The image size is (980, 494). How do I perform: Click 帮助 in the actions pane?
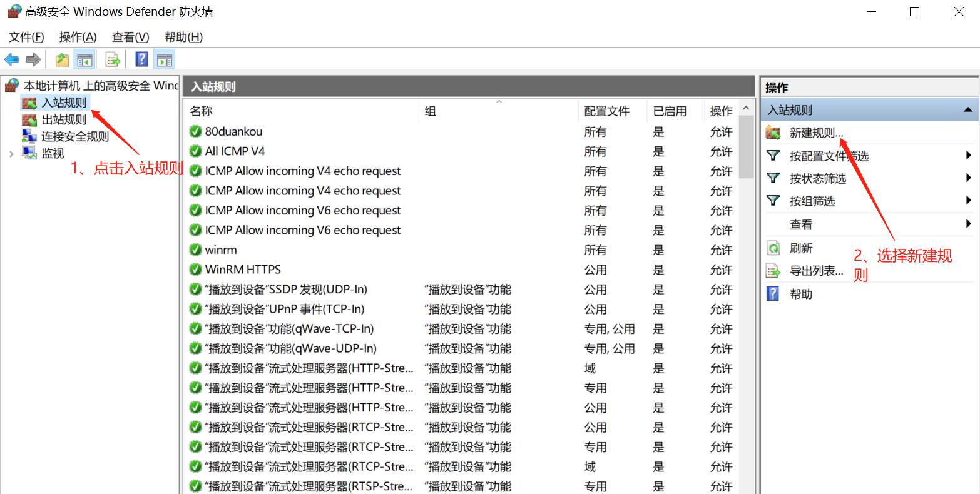[801, 293]
